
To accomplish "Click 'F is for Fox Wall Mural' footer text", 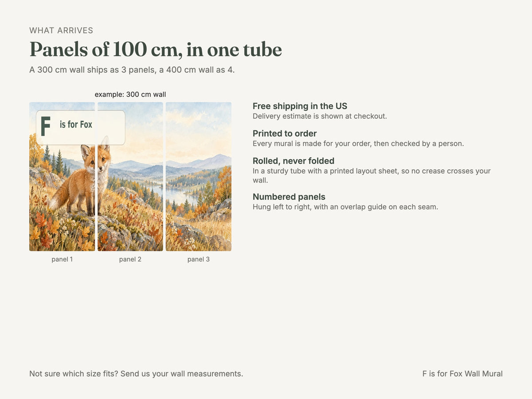I will click(x=462, y=374).
